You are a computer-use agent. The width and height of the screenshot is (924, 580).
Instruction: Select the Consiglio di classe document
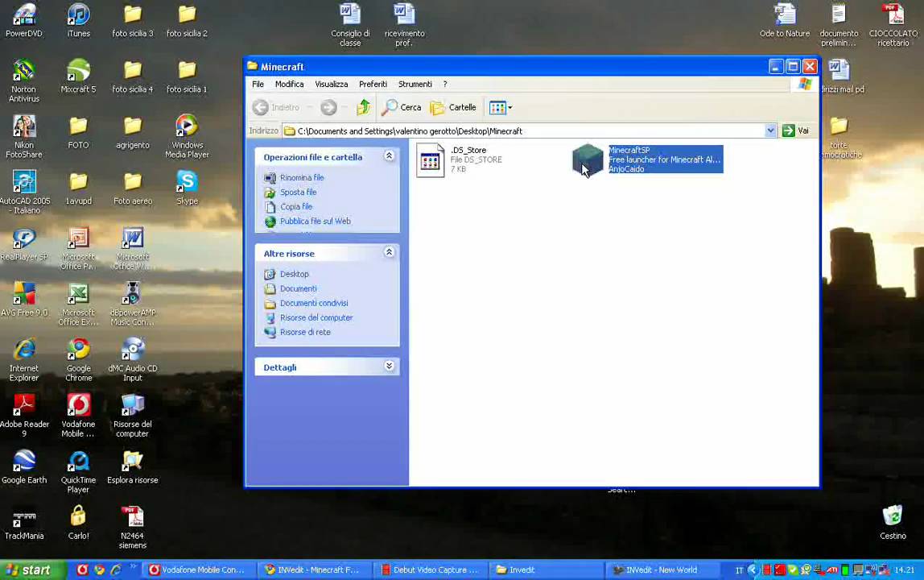(350, 24)
